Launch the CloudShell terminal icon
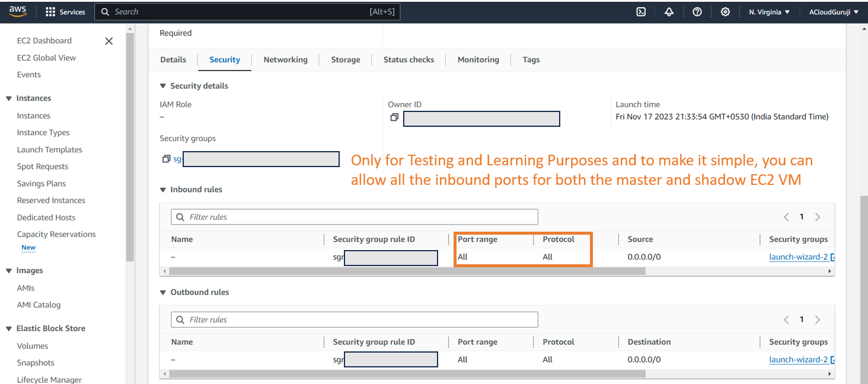868x384 pixels. (641, 12)
